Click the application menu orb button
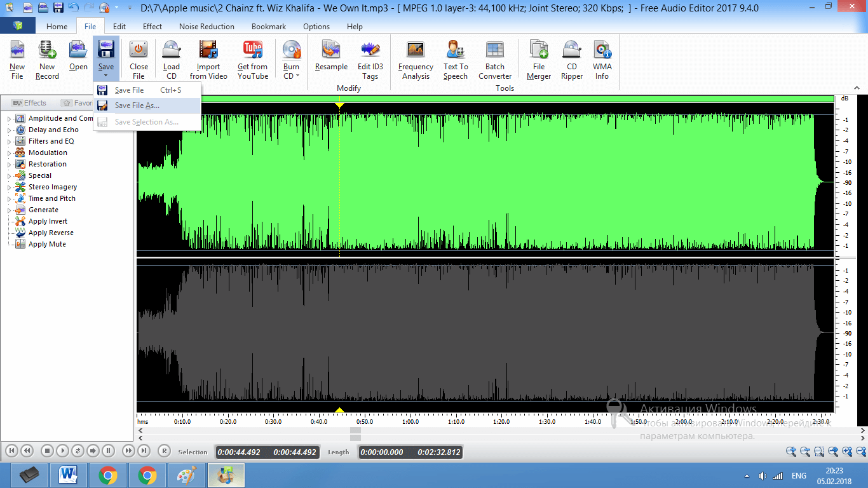Viewport: 868px width, 488px height. point(18,26)
